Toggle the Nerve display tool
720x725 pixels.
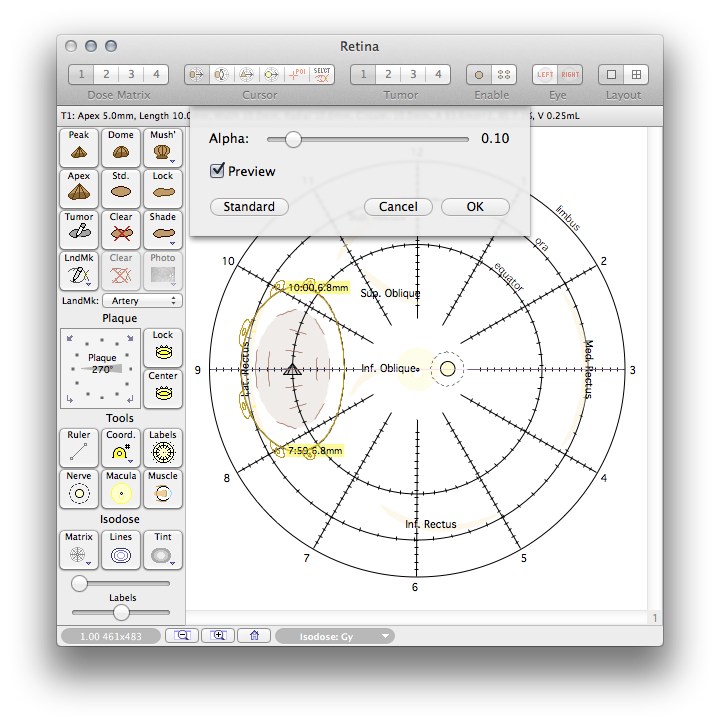(x=79, y=489)
